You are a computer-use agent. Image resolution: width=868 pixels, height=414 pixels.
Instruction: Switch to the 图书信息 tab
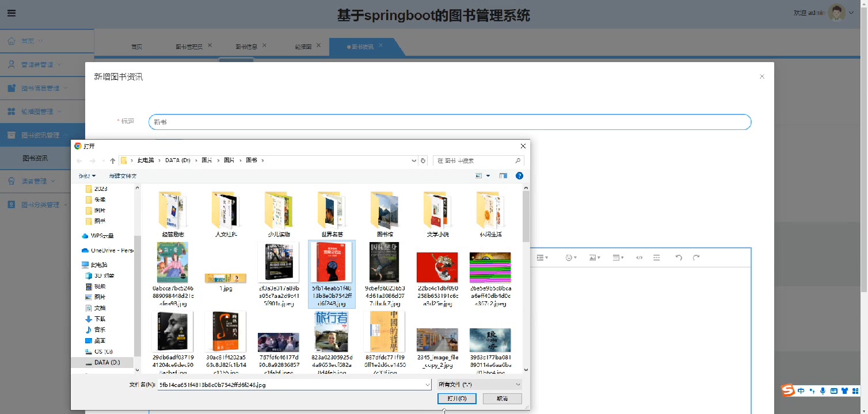[246, 47]
